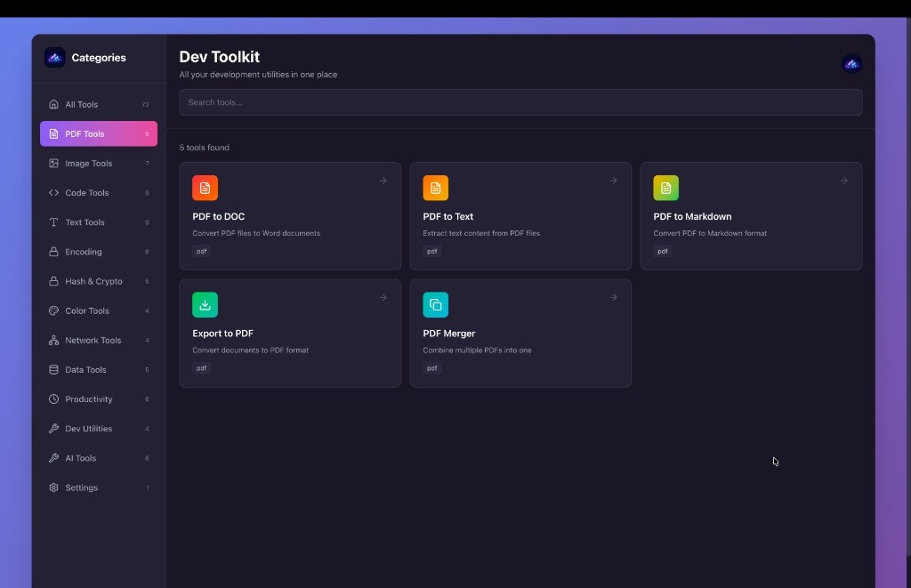Click the pdf tag on PDF to Text card

432,251
